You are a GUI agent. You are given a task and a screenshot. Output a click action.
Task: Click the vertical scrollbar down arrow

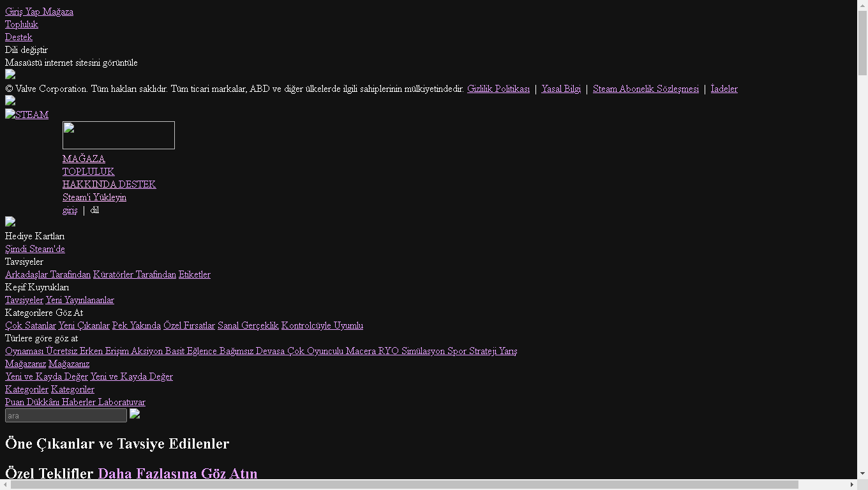862,473
